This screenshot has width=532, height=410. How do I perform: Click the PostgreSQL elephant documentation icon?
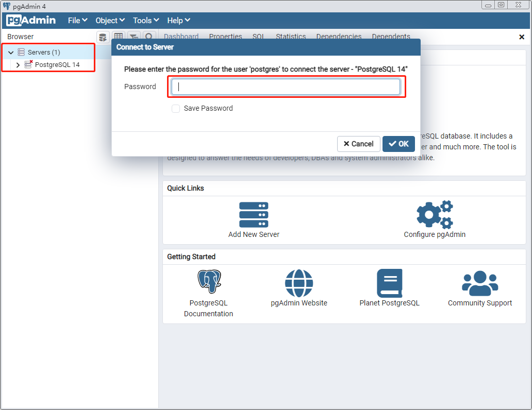click(209, 281)
